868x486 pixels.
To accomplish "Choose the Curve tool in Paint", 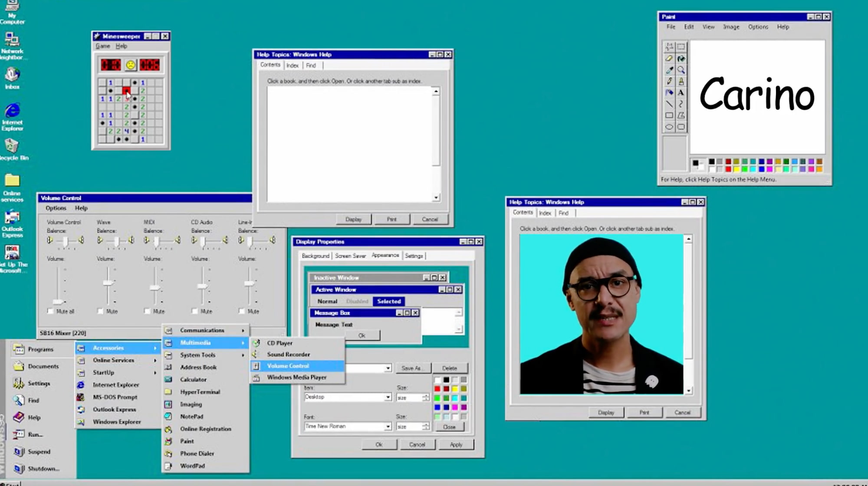I will click(x=681, y=104).
